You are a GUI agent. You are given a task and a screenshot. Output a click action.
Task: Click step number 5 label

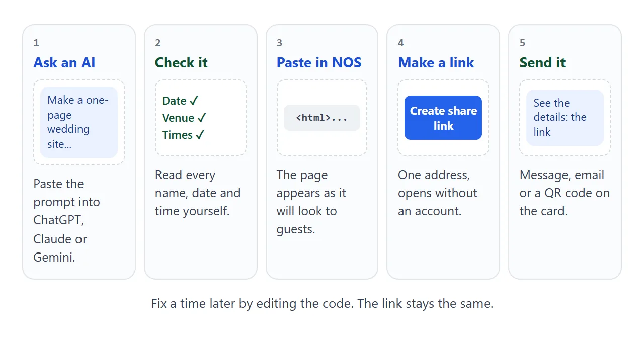pyautogui.click(x=523, y=43)
